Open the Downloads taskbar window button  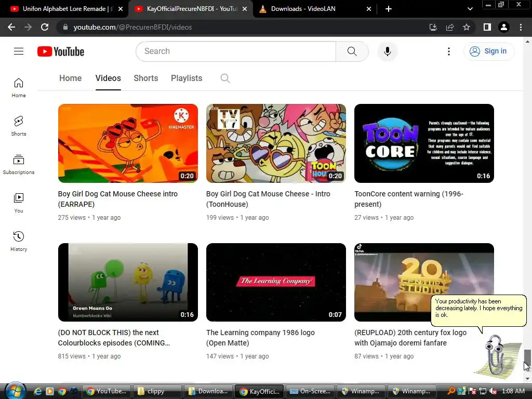click(208, 391)
